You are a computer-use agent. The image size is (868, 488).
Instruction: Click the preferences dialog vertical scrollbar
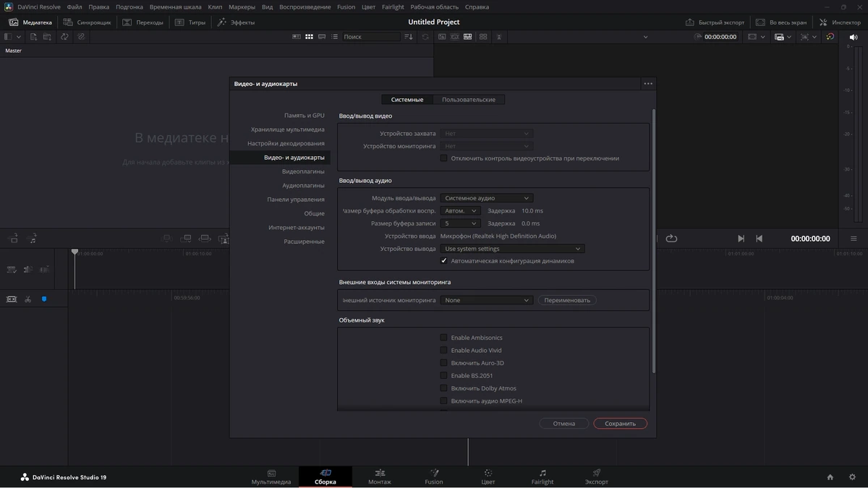click(x=653, y=242)
